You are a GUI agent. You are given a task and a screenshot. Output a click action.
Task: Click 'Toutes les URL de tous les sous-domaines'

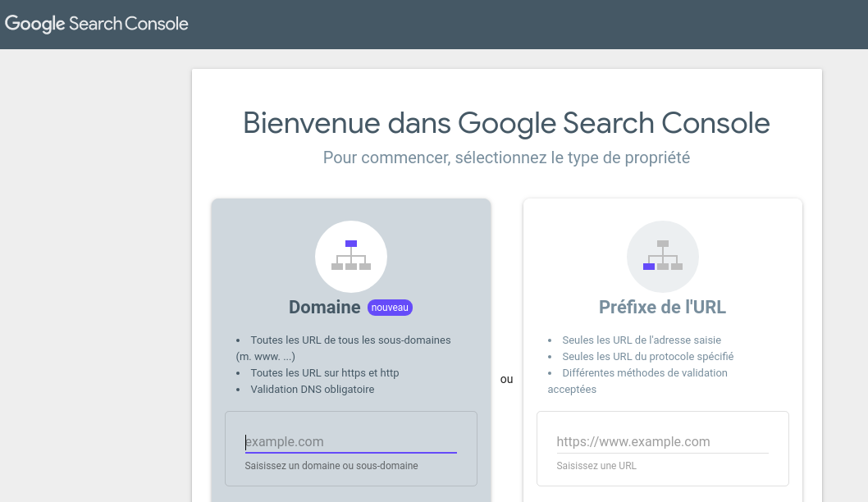pyautogui.click(x=350, y=340)
